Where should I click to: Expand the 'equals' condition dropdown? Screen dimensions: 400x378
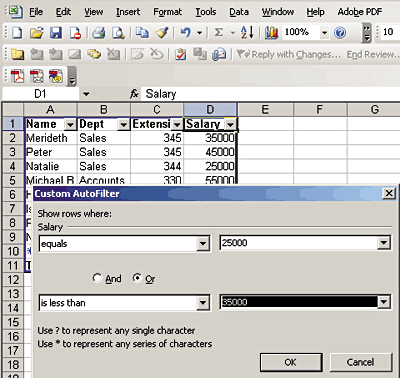point(203,243)
